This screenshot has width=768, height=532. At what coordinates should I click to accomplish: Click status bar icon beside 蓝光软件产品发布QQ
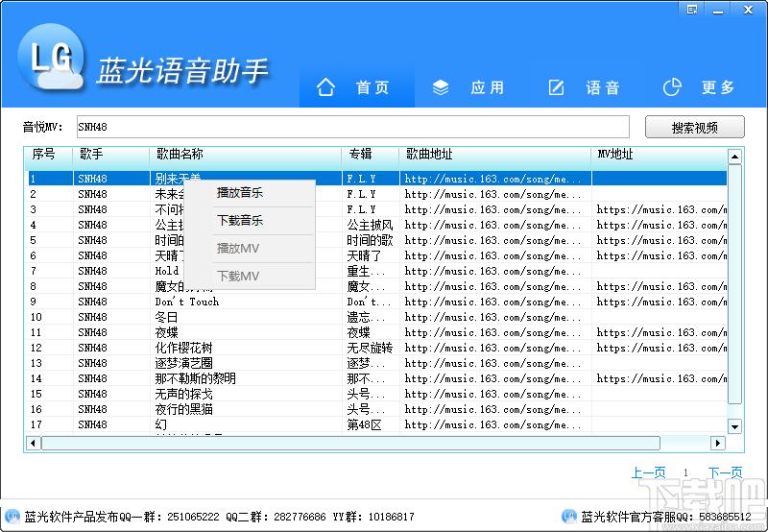point(12,516)
